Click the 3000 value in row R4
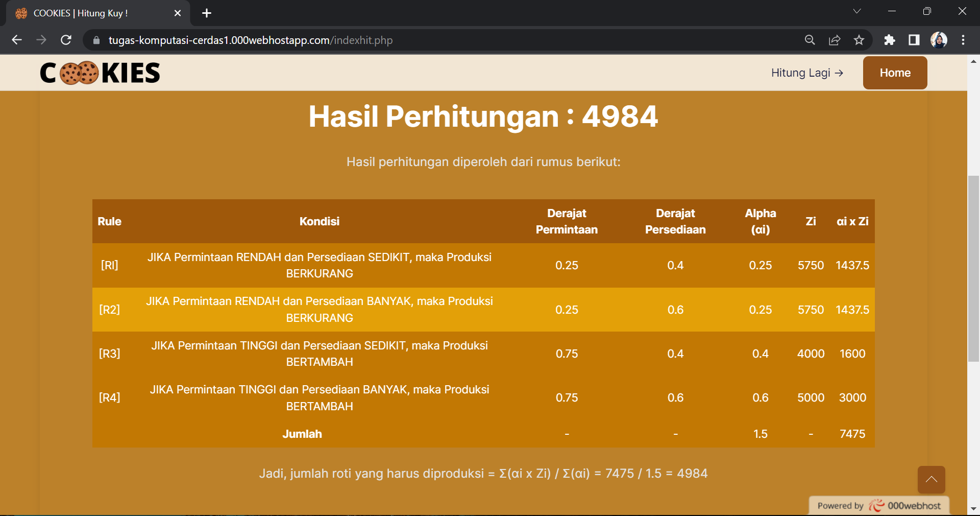The width and height of the screenshot is (980, 516). click(x=852, y=397)
